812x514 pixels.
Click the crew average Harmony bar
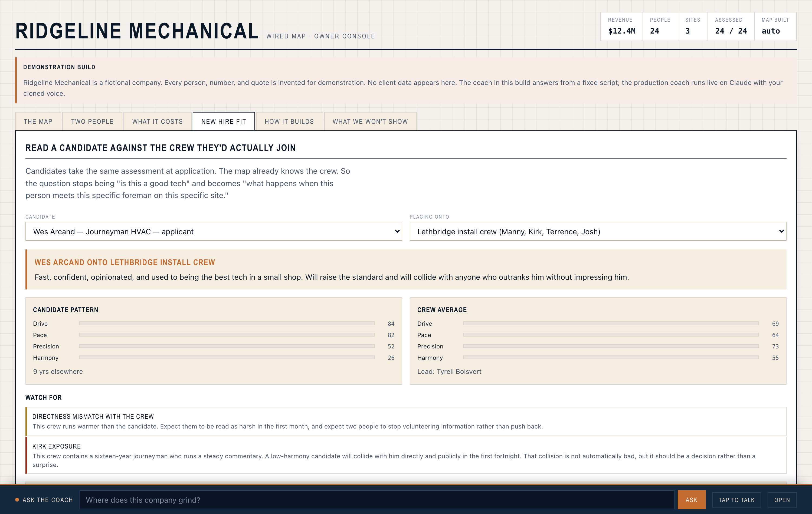pyautogui.click(x=611, y=357)
